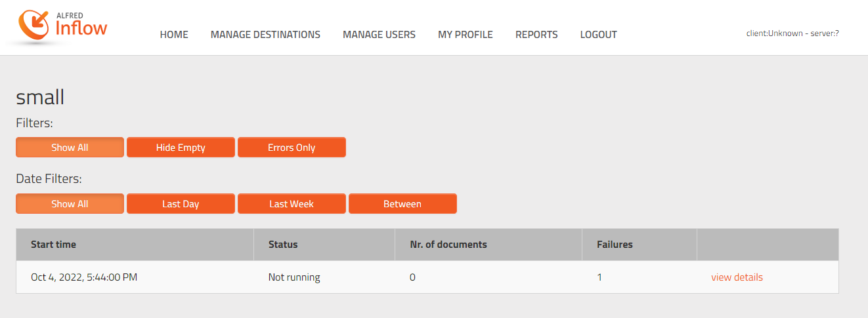Choose the Between date filter
The height and width of the screenshot is (318, 868).
coord(402,204)
